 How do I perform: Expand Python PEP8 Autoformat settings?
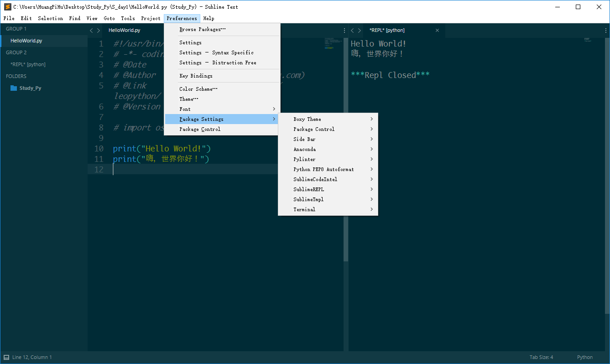pyautogui.click(x=328, y=169)
